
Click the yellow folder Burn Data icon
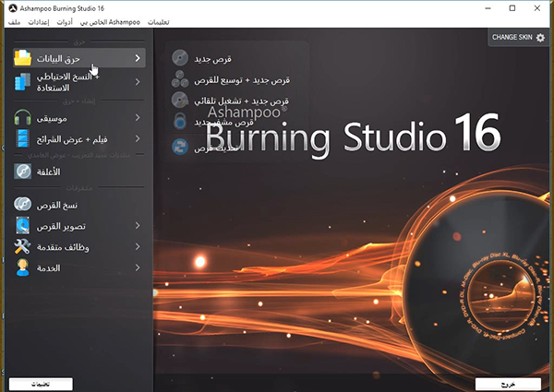click(x=22, y=58)
